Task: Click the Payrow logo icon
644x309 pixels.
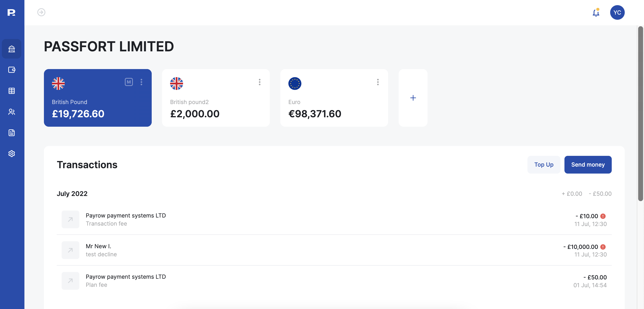Action: tap(11, 12)
